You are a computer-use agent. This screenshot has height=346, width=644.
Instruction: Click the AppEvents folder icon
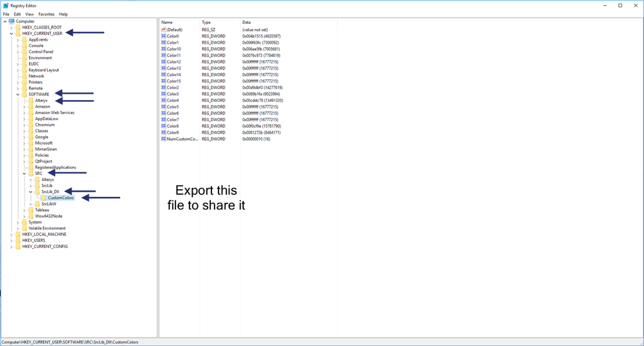click(x=24, y=39)
